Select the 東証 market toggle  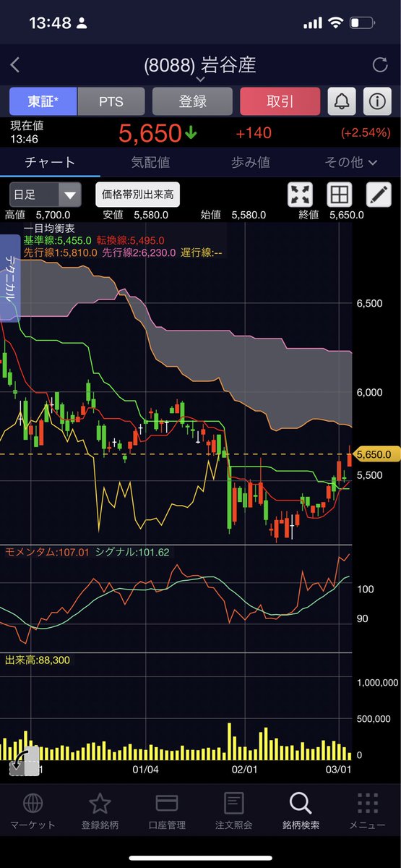point(43,101)
